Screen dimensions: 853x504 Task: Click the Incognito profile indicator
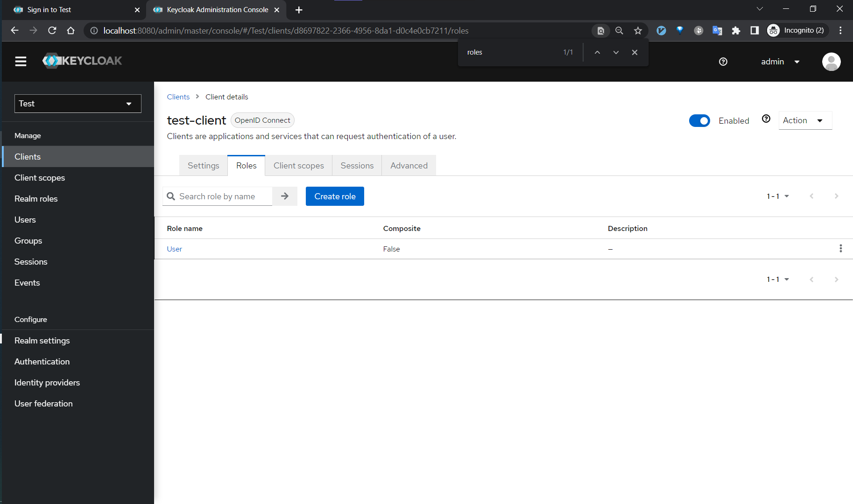point(798,30)
